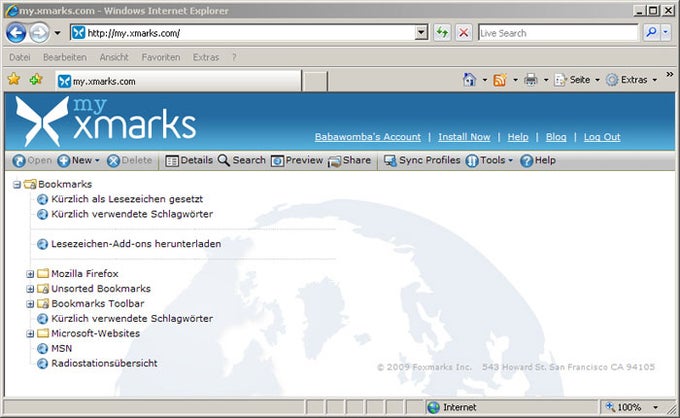Open the address bar URL history dropdown
The width and height of the screenshot is (680, 418).
(421, 33)
